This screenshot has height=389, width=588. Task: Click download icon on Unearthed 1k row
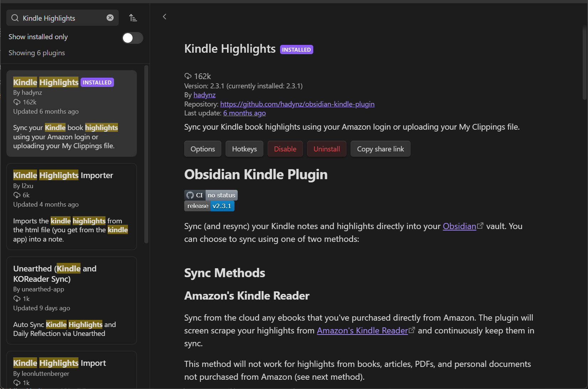17,299
